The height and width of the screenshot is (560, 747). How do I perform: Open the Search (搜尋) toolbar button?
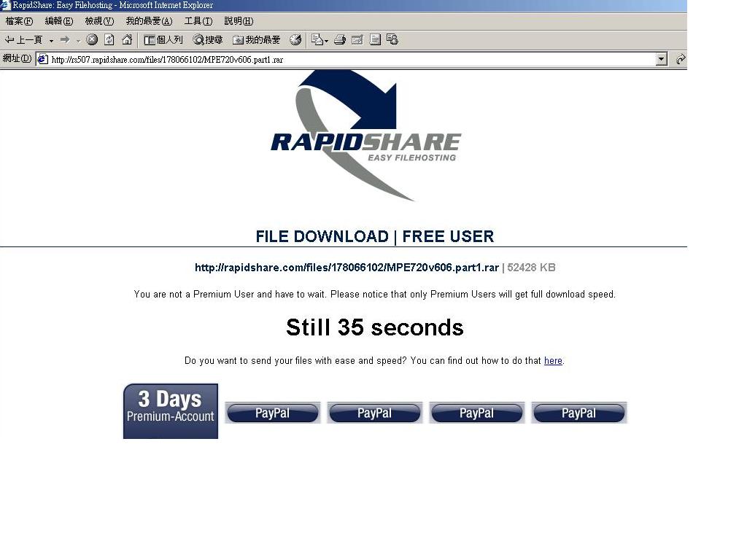pyautogui.click(x=207, y=40)
